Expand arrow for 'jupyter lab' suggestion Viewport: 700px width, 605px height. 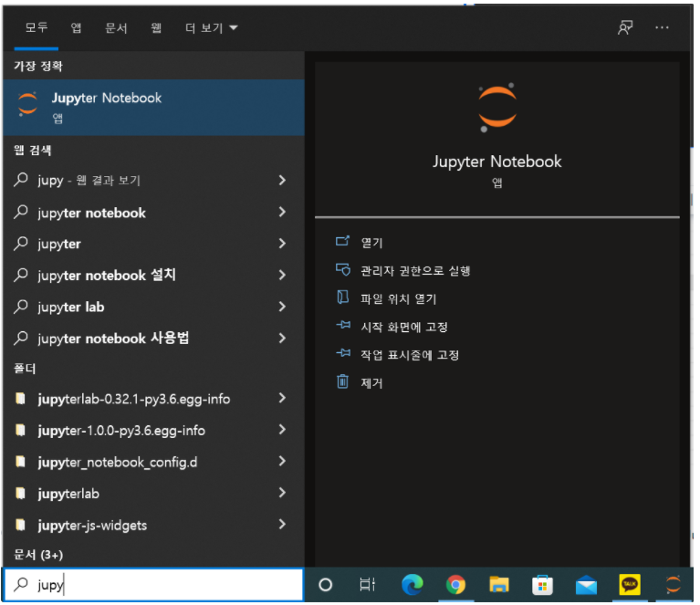[282, 307]
